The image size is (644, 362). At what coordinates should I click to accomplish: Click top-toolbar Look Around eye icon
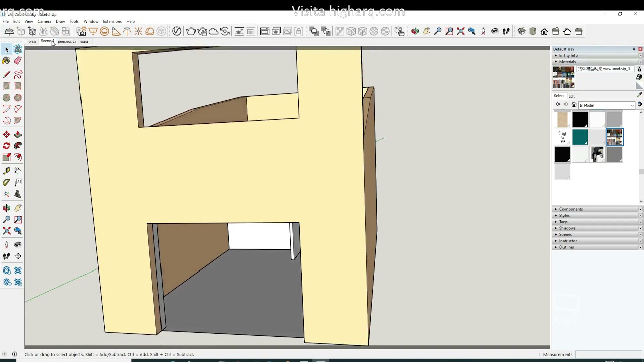[x=495, y=31]
